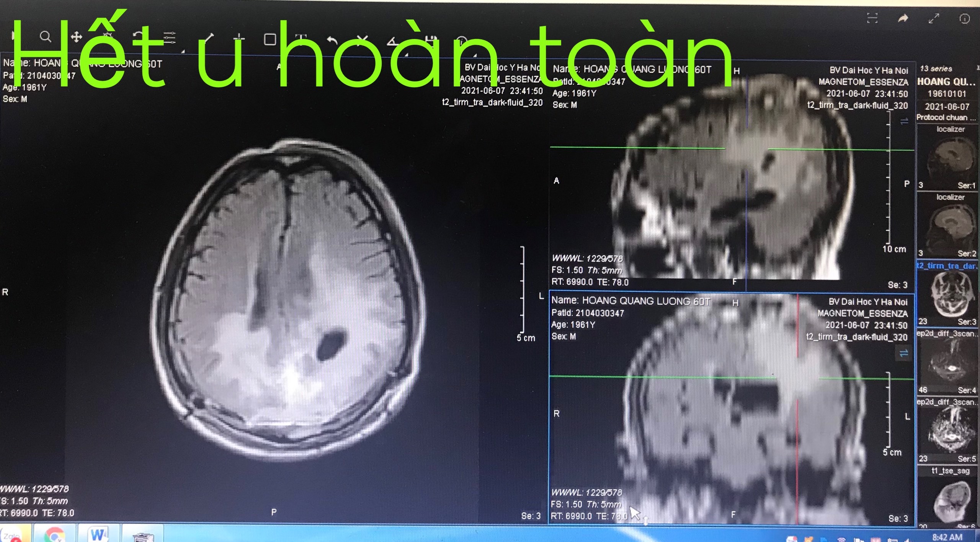This screenshot has height=542, width=980.
Task: Select the pan move arrows tool
Action: pos(76,37)
